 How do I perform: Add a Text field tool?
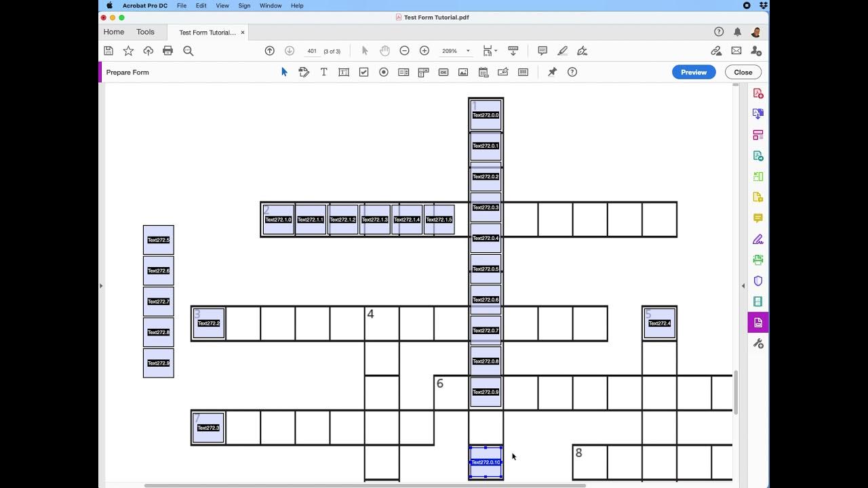344,72
